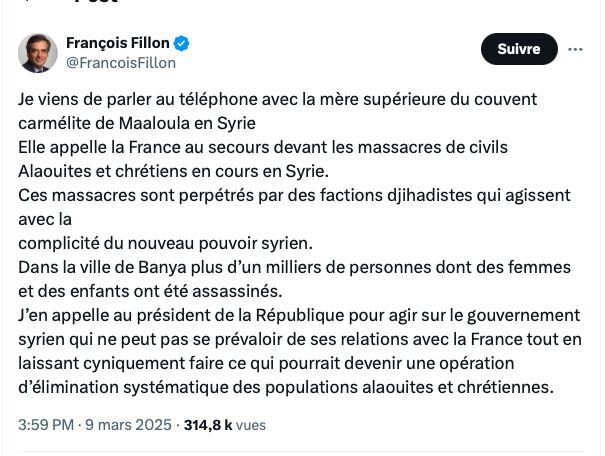Image resolution: width=605 pixels, height=456 pixels.
Task: Click the line starting 'Dans la ville de Banya'
Action: tap(294, 267)
